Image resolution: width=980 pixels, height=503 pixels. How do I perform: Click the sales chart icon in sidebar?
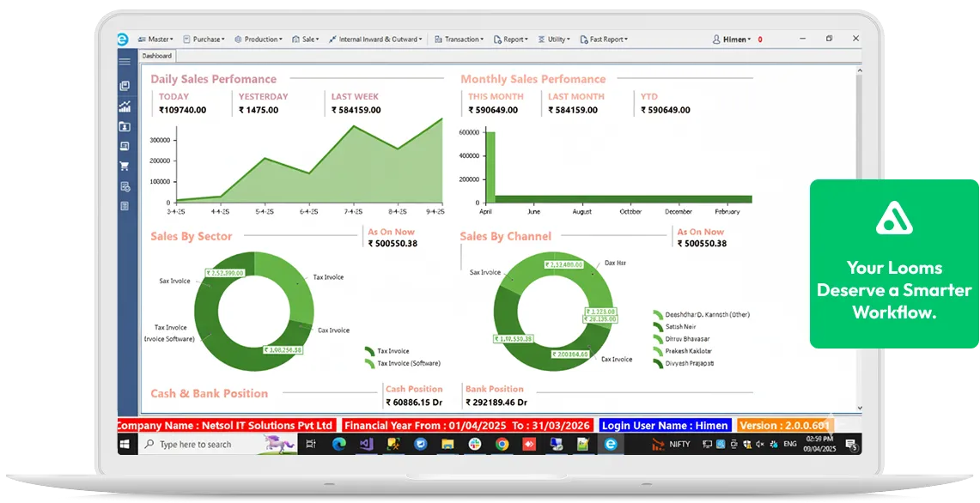click(x=125, y=106)
